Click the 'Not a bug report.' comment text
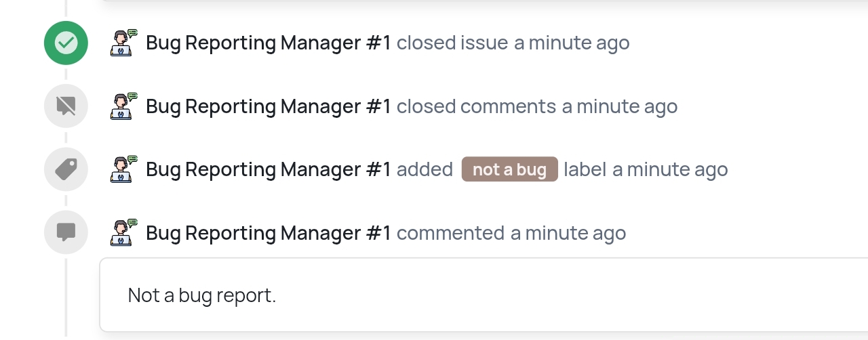The height and width of the screenshot is (340, 868). click(202, 295)
